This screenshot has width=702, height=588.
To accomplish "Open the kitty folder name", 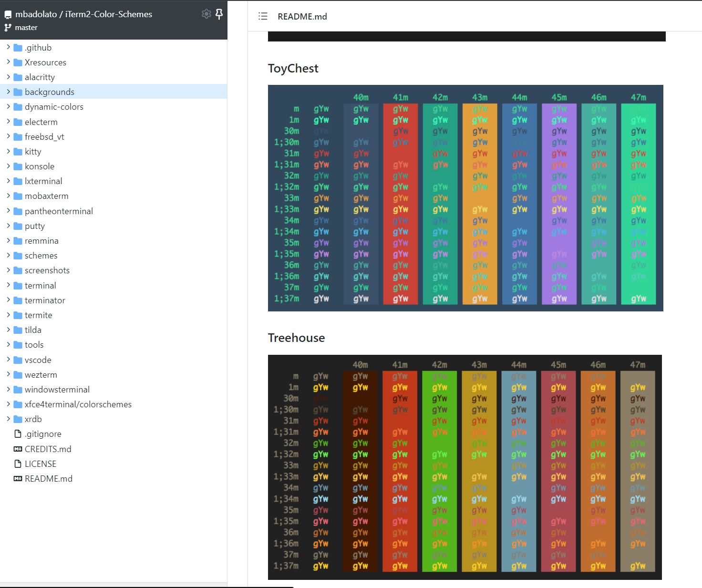I will tap(33, 152).
